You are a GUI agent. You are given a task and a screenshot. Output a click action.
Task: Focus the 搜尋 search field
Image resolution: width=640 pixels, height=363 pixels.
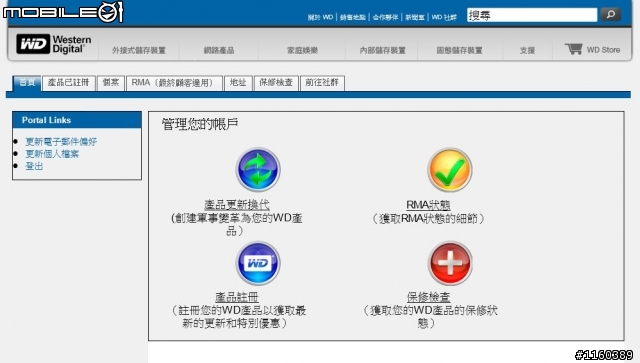pos(532,15)
